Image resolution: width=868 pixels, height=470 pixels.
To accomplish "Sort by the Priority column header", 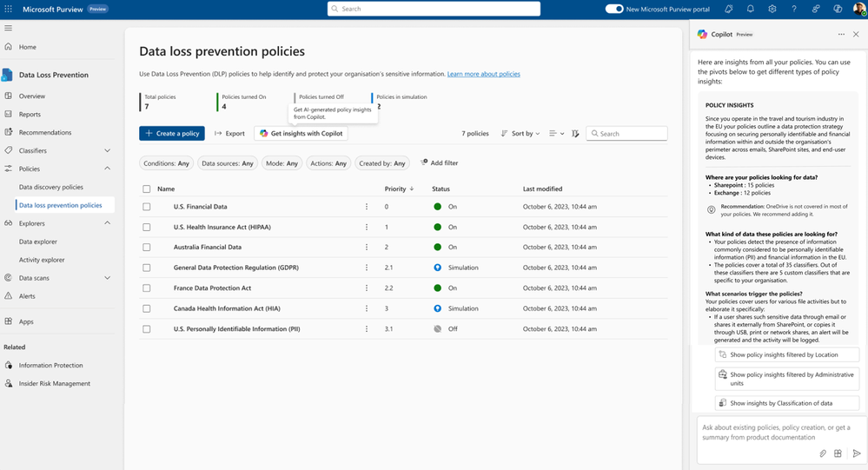I will click(x=399, y=189).
